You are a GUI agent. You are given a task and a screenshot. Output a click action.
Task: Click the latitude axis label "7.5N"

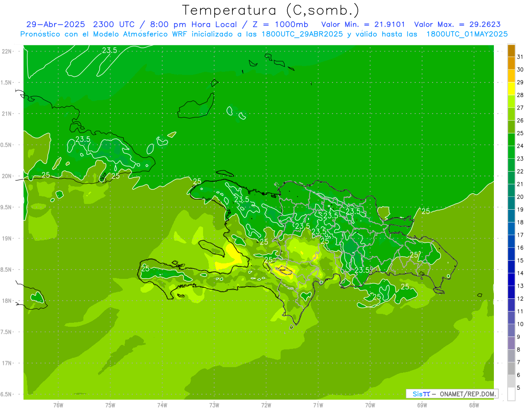click(x=6, y=332)
